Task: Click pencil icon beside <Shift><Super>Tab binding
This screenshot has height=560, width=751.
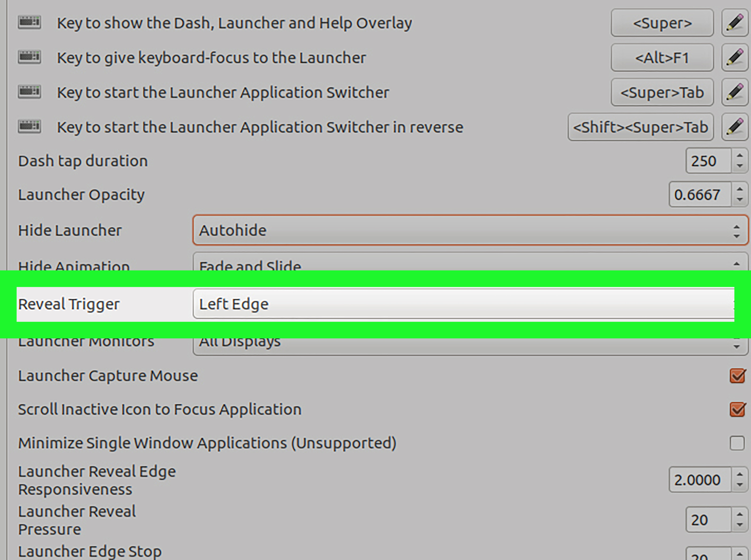Action: click(x=735, y=127)
